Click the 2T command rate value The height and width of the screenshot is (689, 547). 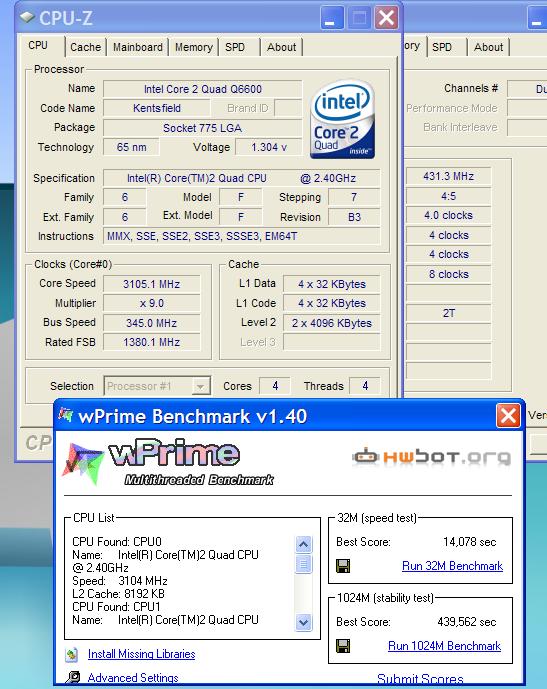448,313
